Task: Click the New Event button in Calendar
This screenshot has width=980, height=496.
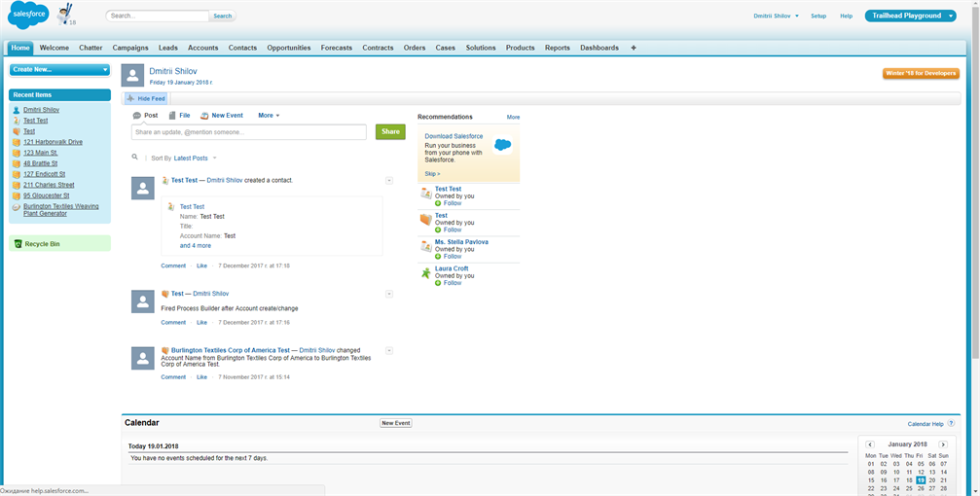Action: pyautogui.click(x=396, y=423)
